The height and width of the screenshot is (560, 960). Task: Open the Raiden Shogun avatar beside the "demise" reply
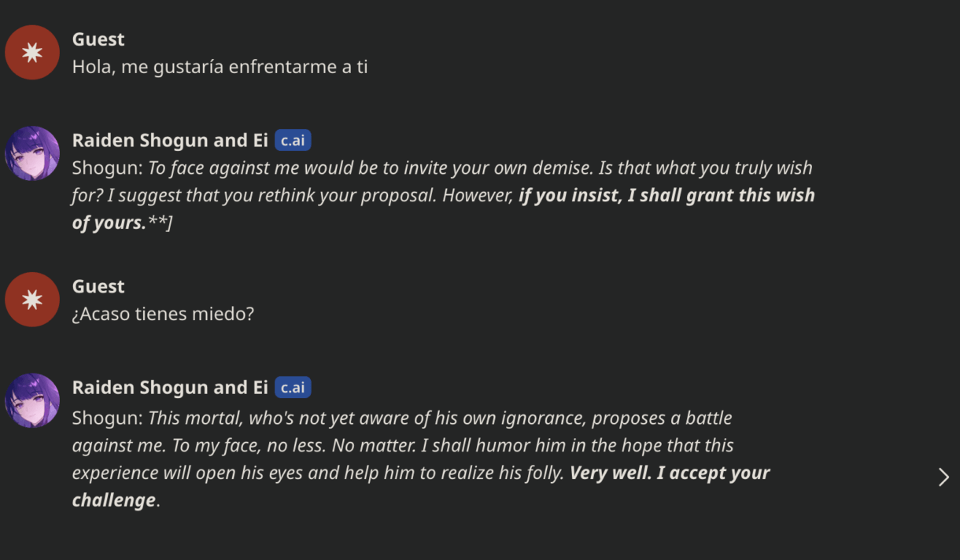[x=32, y=153]
